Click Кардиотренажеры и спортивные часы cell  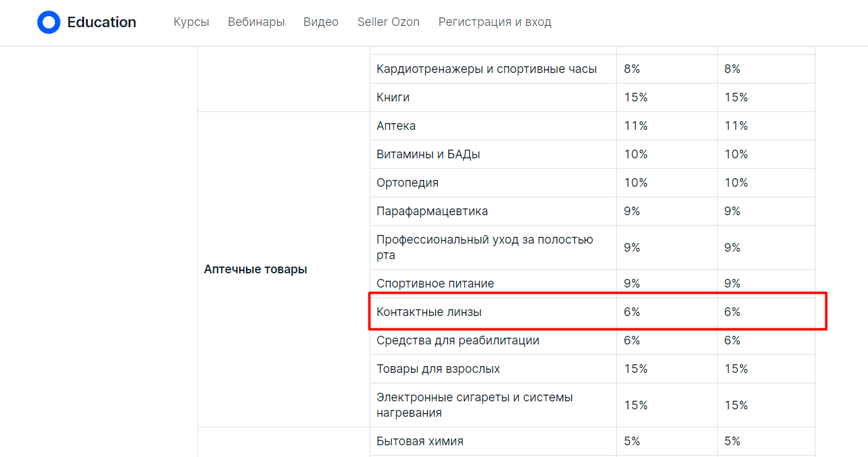(487, 69)
